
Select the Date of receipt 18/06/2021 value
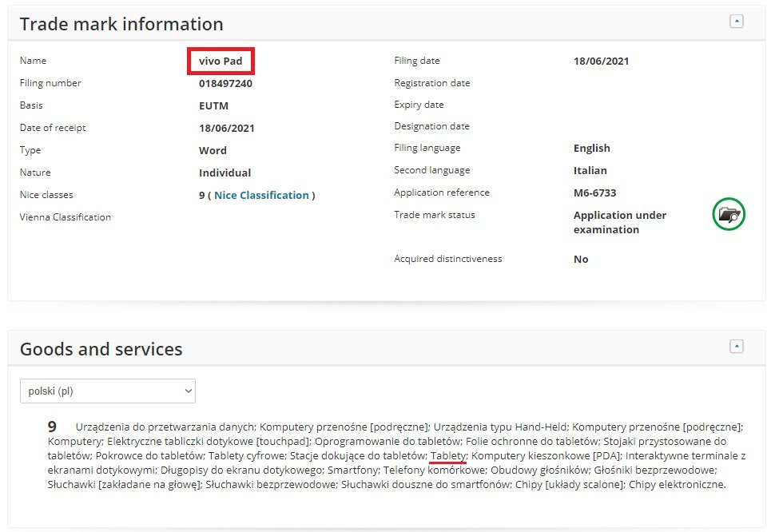coord(226,128)
